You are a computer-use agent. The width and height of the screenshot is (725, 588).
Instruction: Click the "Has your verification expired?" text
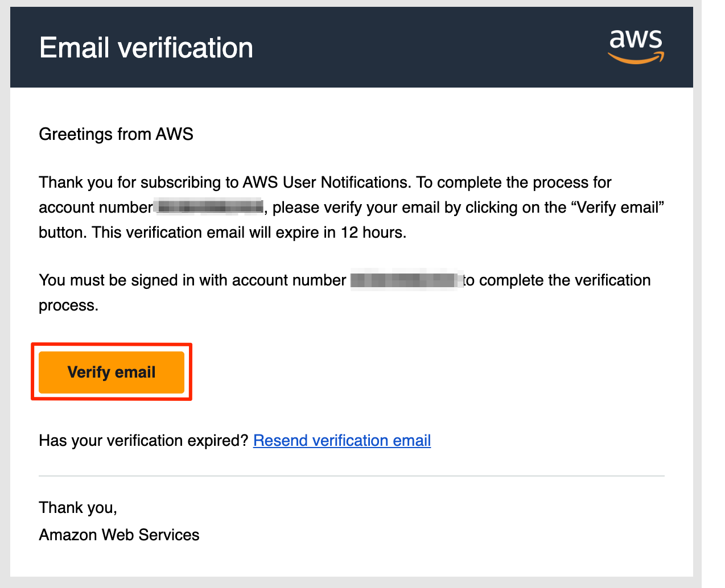144,441
